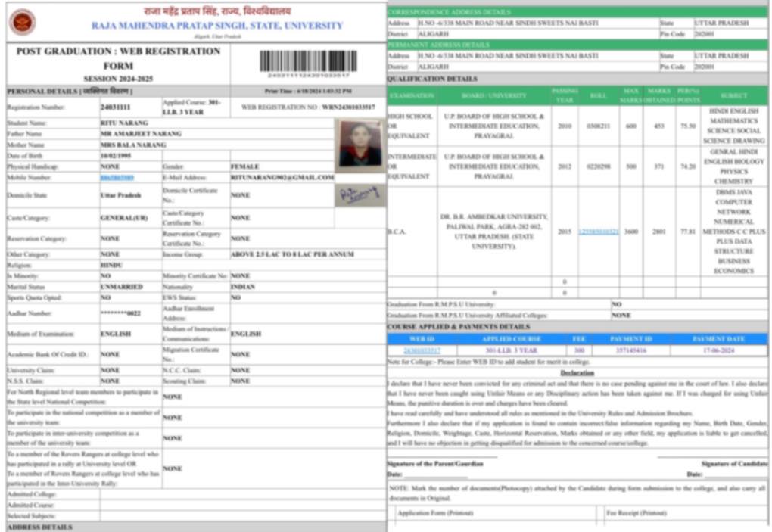The height and width of the screenshot is (532, 772).
Task: Select passing year 2010 cell
Action: pyautogui.click(x=565, y=126)
